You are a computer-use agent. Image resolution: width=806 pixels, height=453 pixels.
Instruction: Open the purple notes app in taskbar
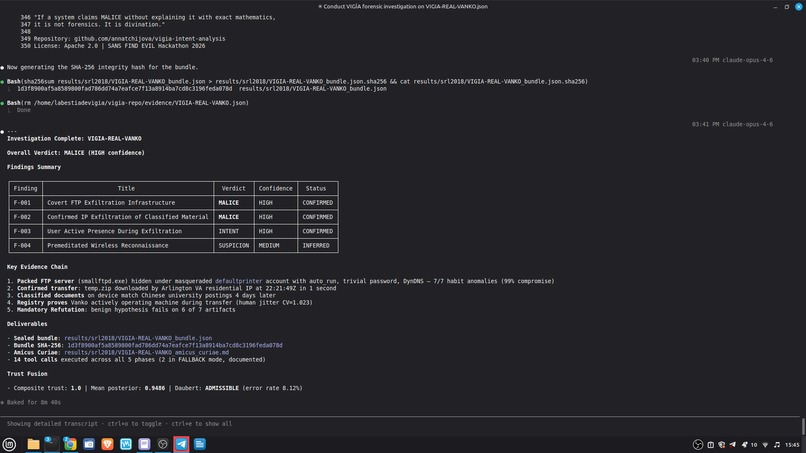pyautogui.click(x=144, y=444)
